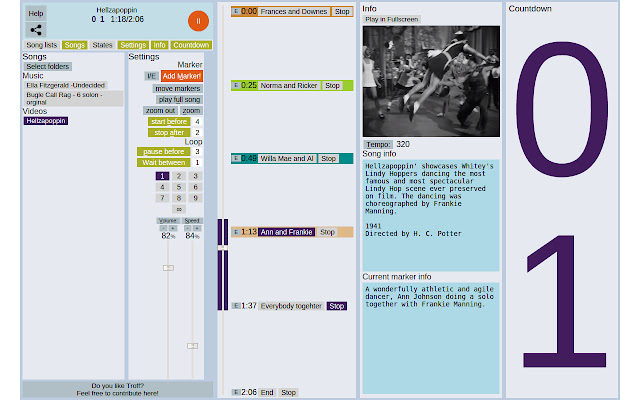Image resolution: width=640 pixels, height=400 pixels.
Task: Click the I/E import/export markers button
Action: click(151, 76)
